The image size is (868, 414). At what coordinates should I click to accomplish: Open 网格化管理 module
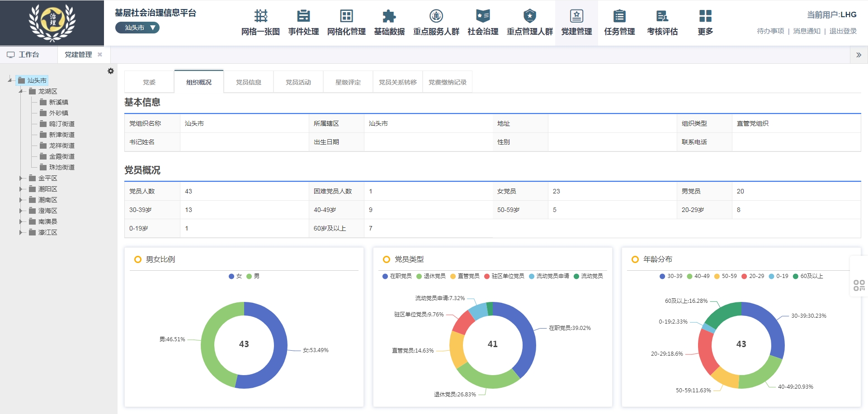click(346, 23)
